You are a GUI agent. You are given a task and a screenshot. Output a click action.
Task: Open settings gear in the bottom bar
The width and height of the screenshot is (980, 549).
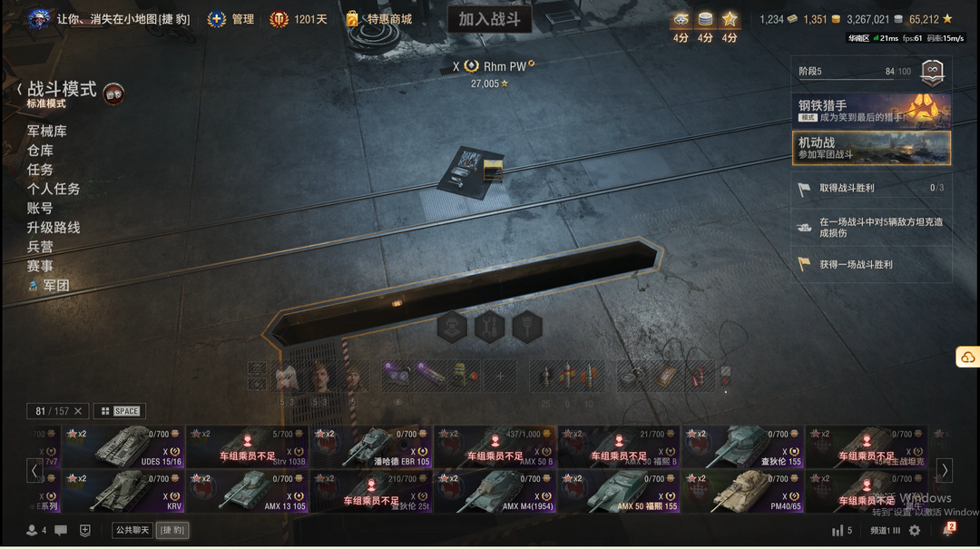(x=915, y=530)
